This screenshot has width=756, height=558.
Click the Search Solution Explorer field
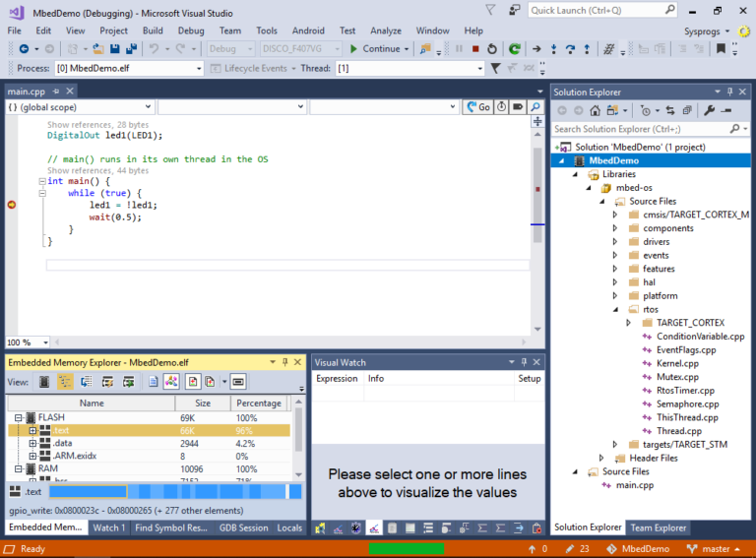(x=651, y=129)
